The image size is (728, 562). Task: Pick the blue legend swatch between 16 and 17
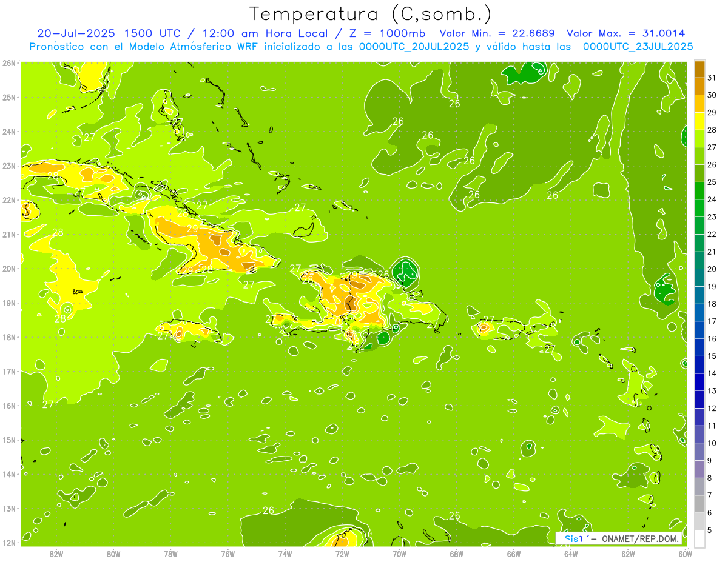[699, 330]
